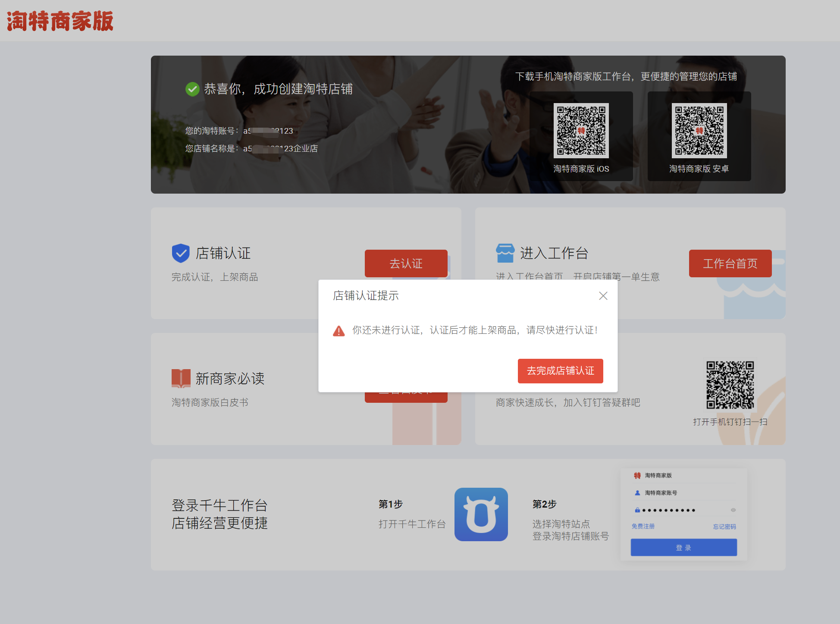Click the 您的淘特账号 line

239,131
